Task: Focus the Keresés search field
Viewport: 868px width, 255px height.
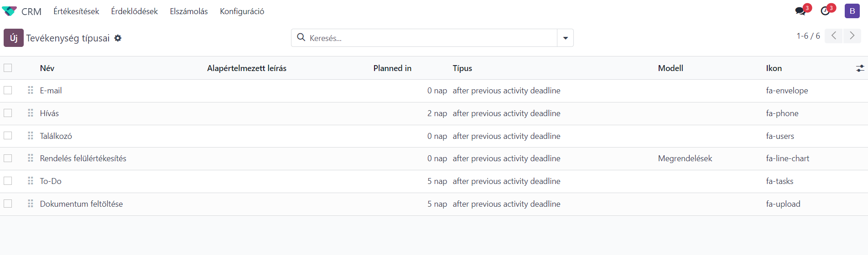Action: click(431, 38)
